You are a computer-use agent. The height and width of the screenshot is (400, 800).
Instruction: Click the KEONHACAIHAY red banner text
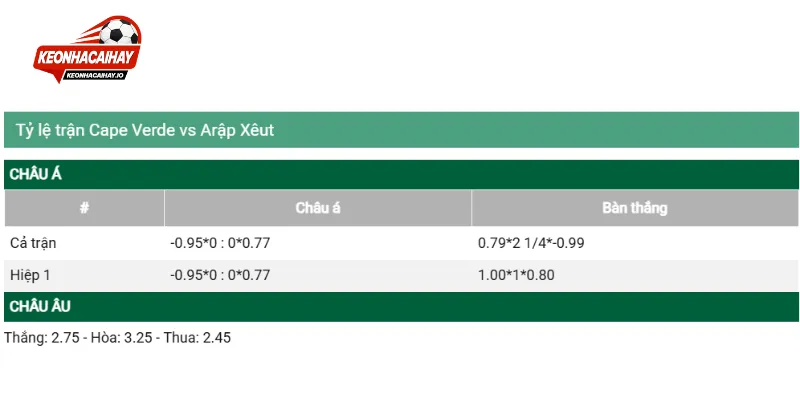click(86, 56)
